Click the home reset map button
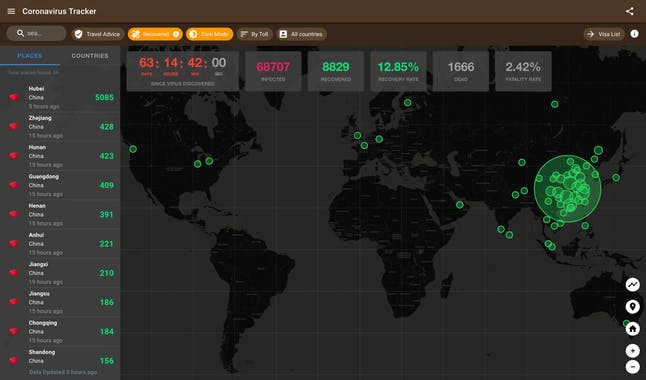The image size is (646, 380). (632, 329)
